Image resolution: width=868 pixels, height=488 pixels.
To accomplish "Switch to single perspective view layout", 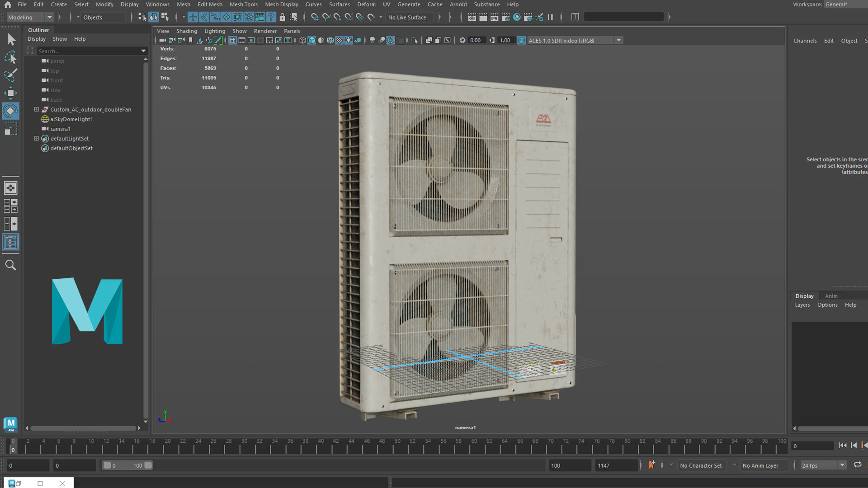I will coord(10,188).
